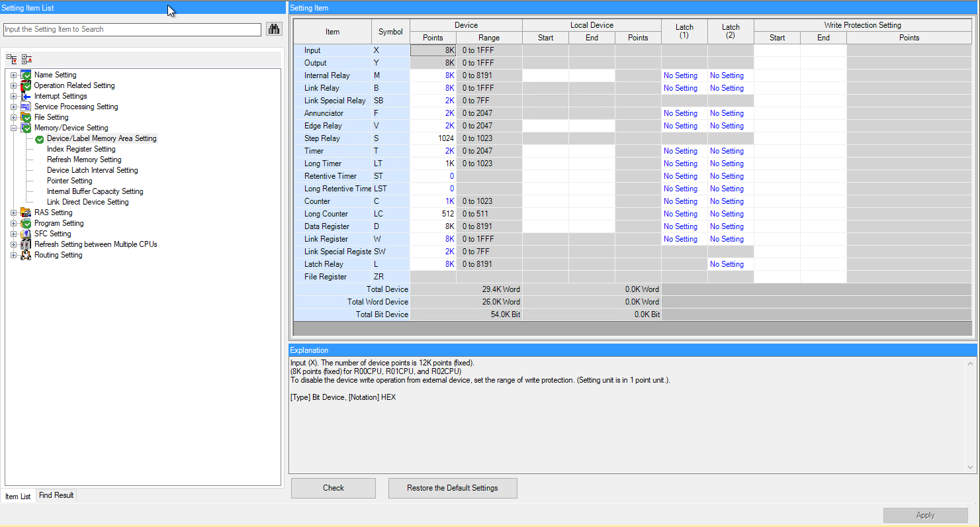Screen dimensions: 980x527
Task: Click Output row write protection End cell
Action: [824, 63]
